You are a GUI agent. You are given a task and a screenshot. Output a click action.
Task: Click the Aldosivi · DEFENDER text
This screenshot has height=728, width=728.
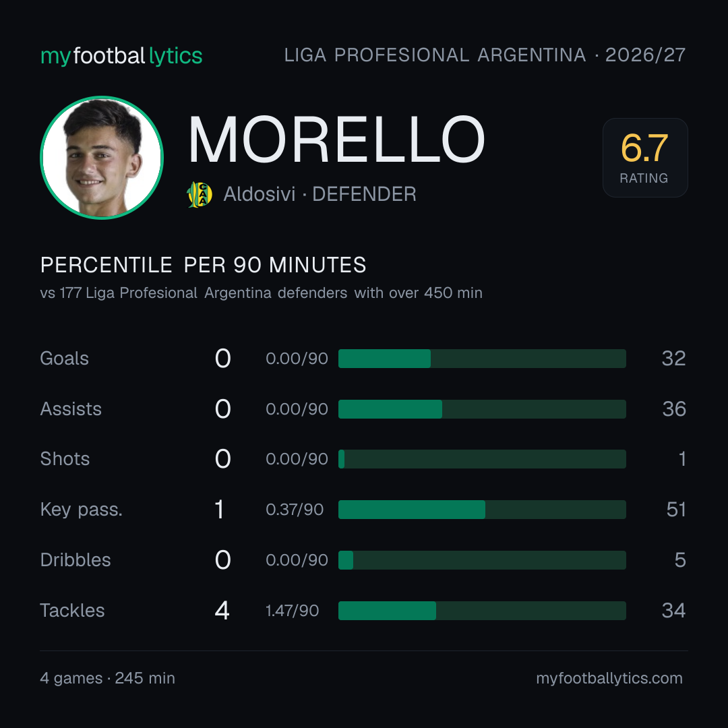point(320,194)
